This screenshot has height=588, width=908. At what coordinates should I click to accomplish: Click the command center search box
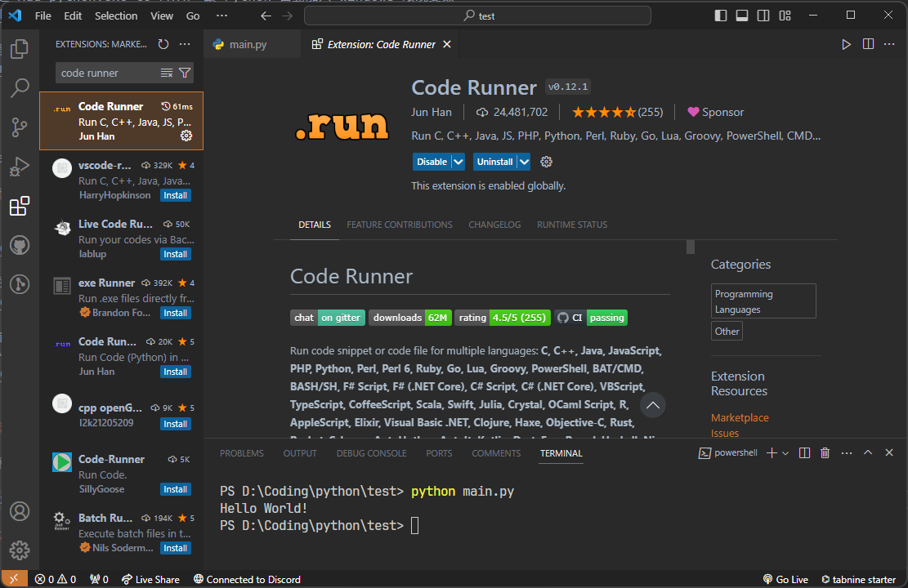[478, 16]
